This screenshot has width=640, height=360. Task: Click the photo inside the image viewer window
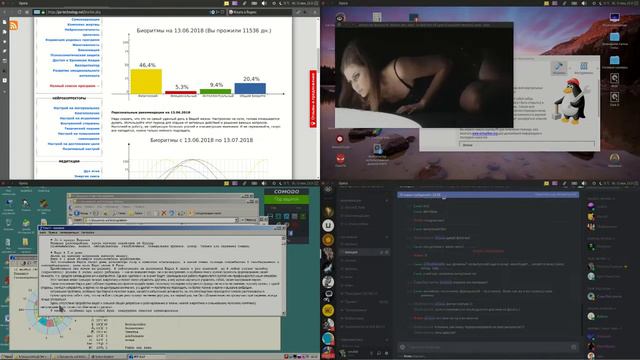click(424, 78)
